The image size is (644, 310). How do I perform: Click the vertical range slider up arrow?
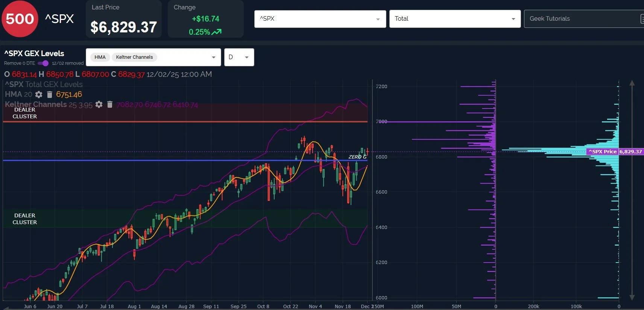632,83
